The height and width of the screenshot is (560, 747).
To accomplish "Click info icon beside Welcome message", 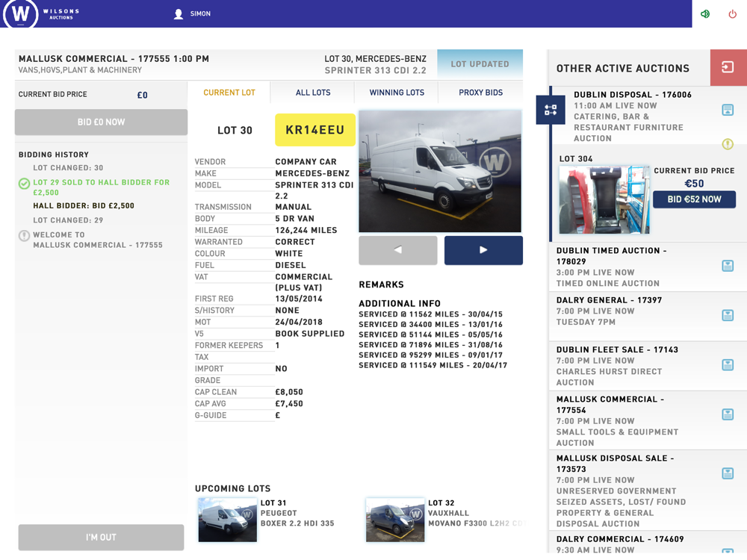I will click(x=24, y=236).
